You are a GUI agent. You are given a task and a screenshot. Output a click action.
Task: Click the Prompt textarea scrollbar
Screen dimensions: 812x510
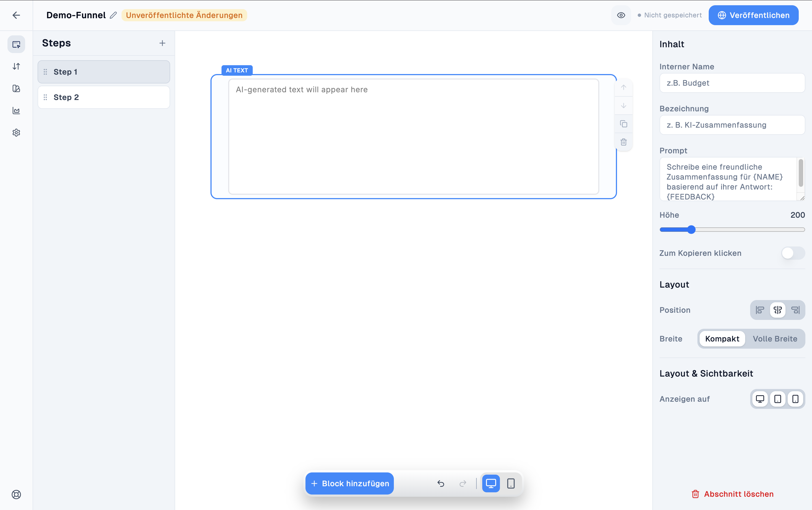(801, 173)
